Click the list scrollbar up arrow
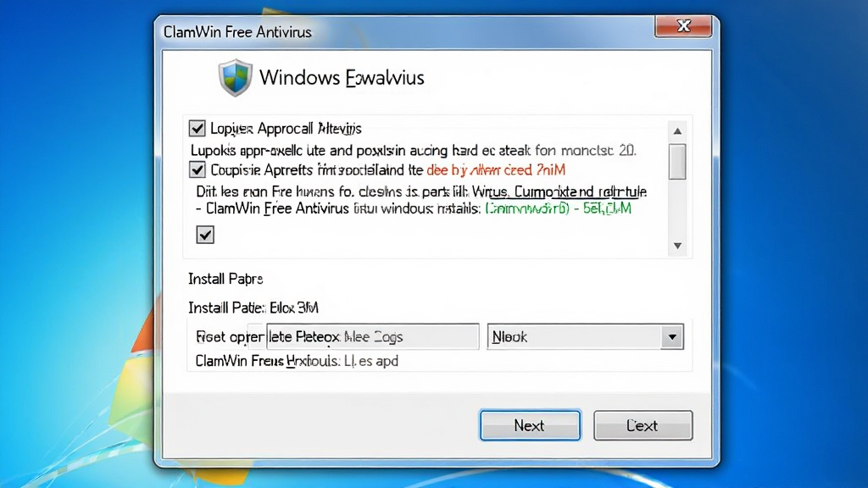The width and height of the screenshot is (868, 488). pyautogui.click(x=677, y=131)
